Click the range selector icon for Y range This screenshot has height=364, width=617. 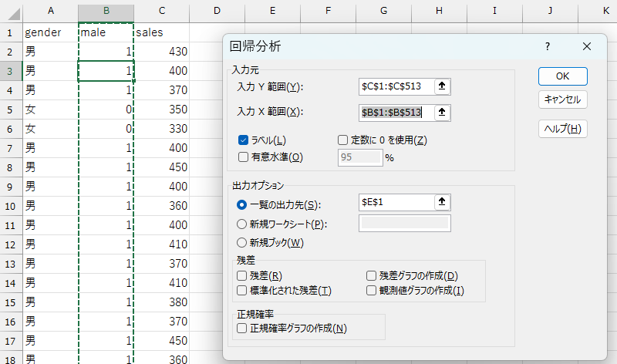[x=442, y=87]
